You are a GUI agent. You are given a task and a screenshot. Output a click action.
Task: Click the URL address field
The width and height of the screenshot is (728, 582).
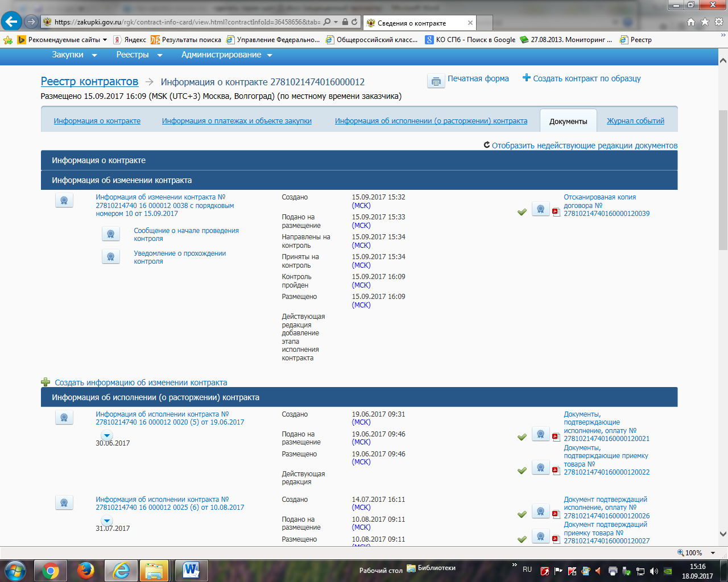click(188, 22)
